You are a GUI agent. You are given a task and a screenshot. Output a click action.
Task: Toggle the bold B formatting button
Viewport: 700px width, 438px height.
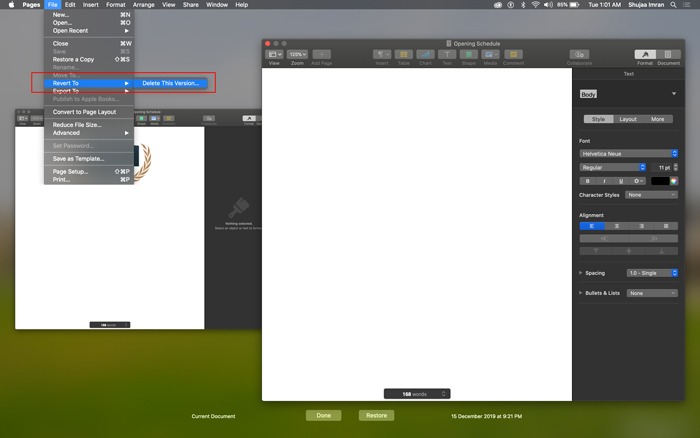click(586, 181)
